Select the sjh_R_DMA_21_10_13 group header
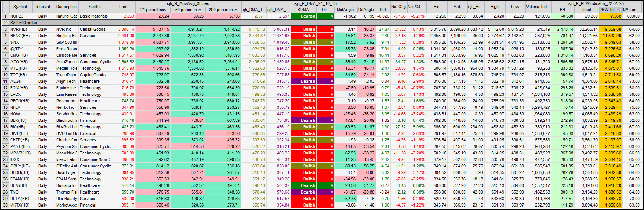This screenshot has width=644, height=210. coord(315,3)
